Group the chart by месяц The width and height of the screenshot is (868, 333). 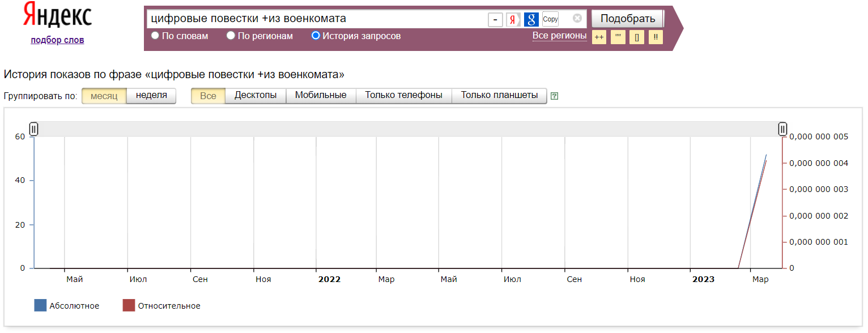[x=104, y=96]
